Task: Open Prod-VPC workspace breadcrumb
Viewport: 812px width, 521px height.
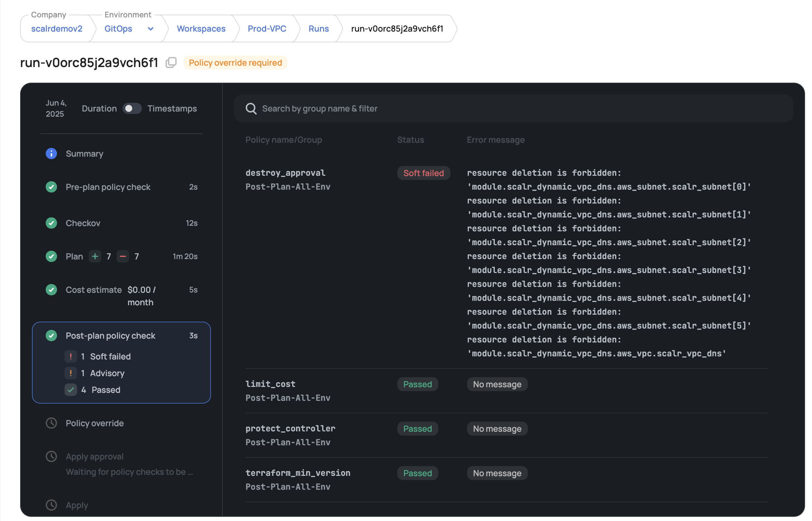Action: pos(267,28)
